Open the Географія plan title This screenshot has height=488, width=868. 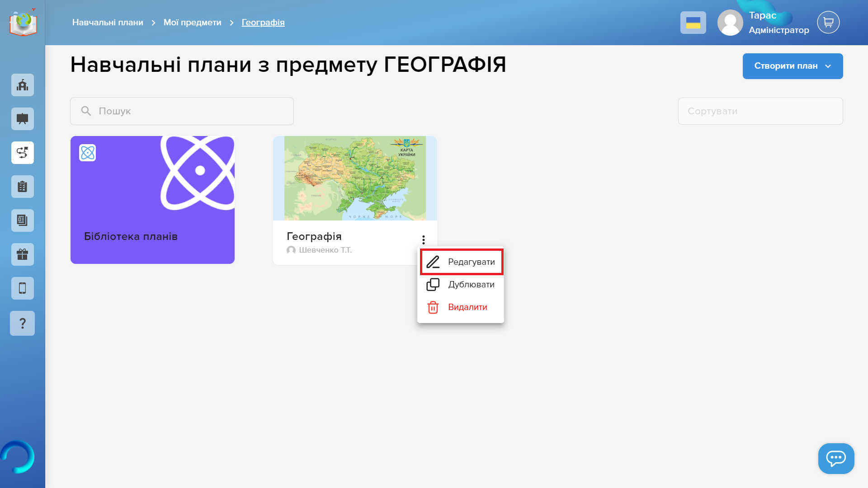tap(314, 236)
